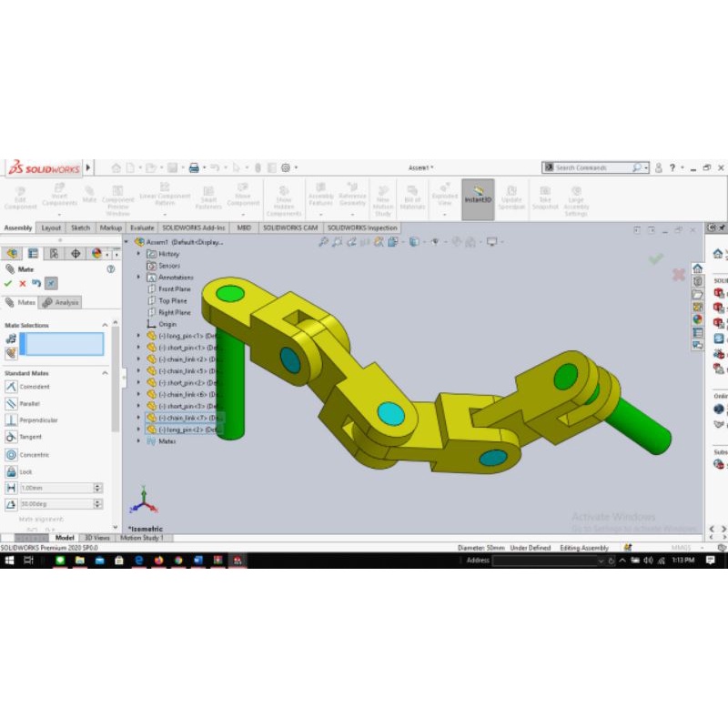Click the Distance mate icon
728x728 pixels.
point(11,488)
